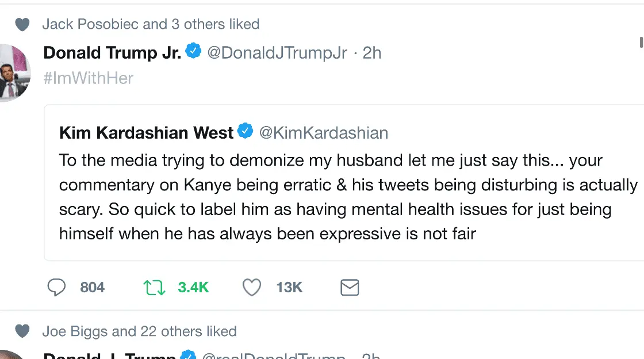Click the 3.4K retweet count
This screenshot has width=644, height=359.
pyautogui.click(x=193, y=287)
